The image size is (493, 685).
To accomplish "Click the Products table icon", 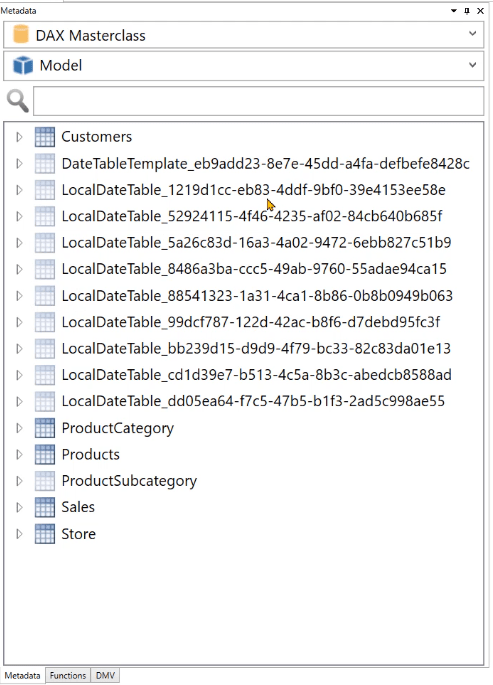I will coord(45,454).
